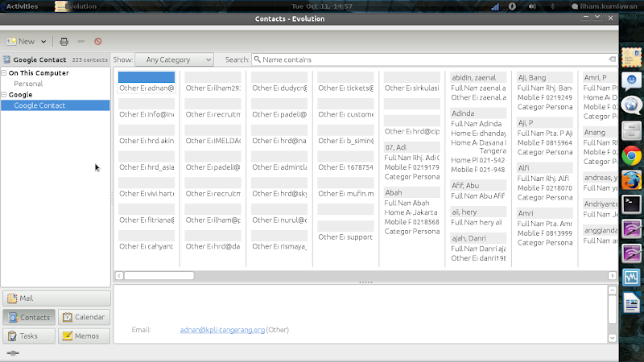
Task: Open the Empathy chat smiley dock icon
Action: point(631,81)
